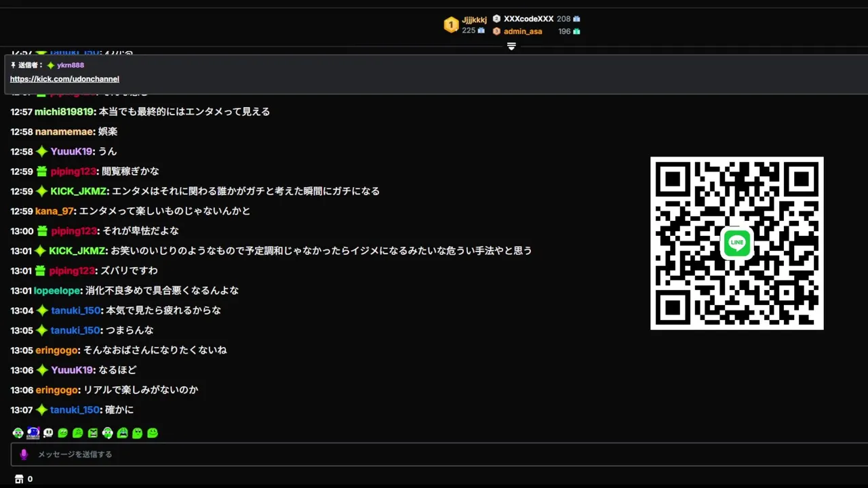Click the LINE logo in the QR code
868x488 pixels.
(736, 243)
